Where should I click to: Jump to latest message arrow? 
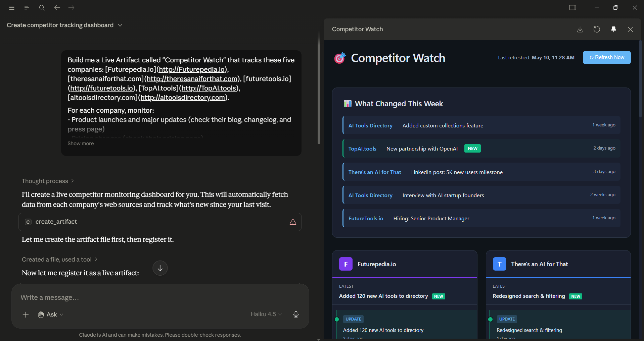[x=160, y=268]
